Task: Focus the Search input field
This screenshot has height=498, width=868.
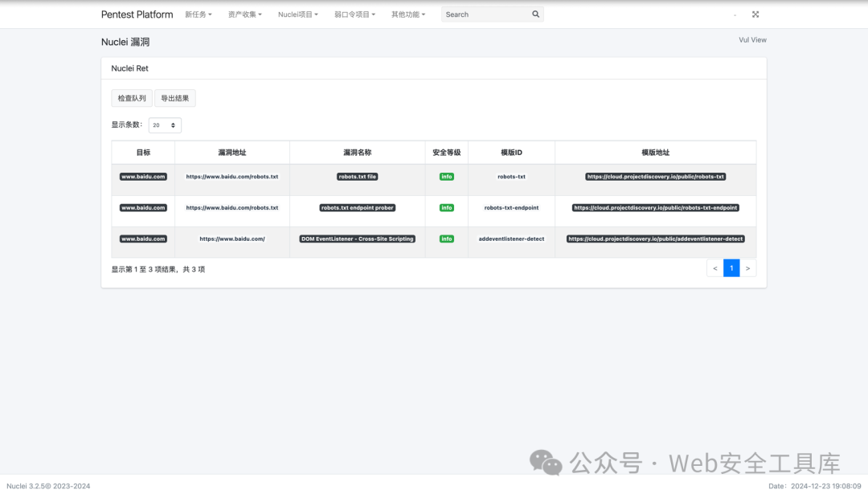Action: coord(485,14)
